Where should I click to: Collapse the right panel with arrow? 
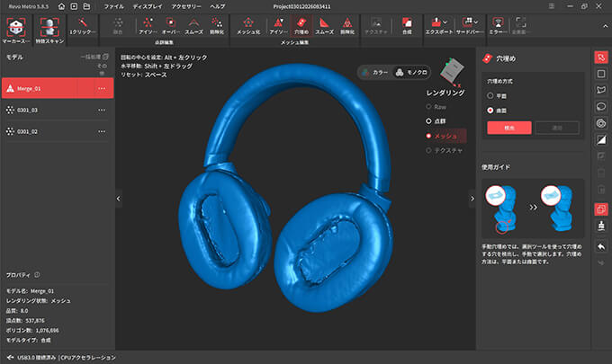(x=471, y=198)
